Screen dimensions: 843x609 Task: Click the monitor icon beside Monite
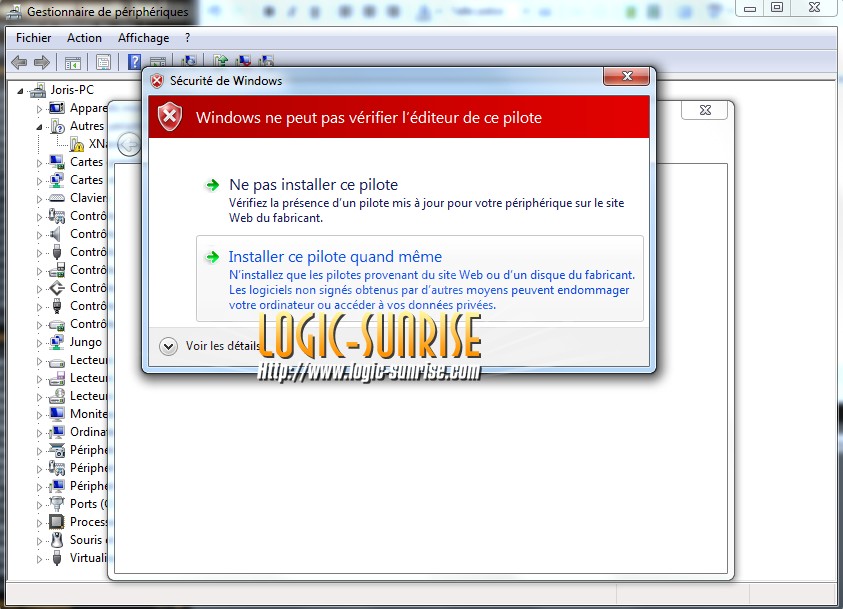pyautogui.click(x=56, y=413)
